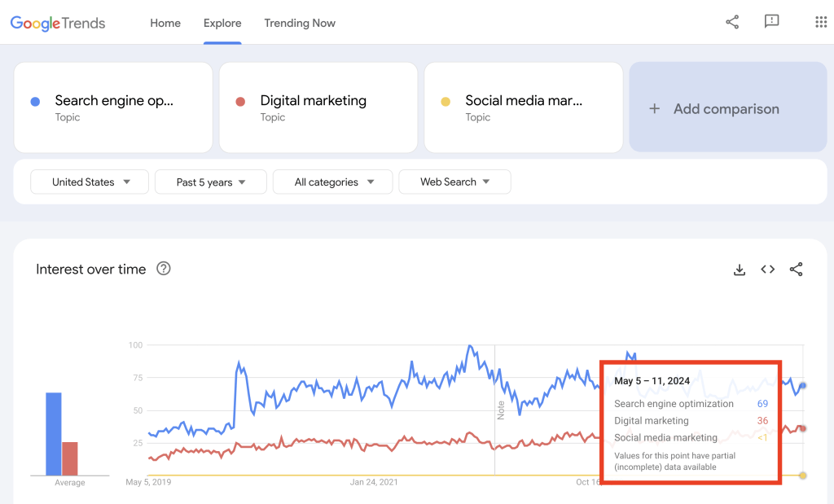Expand the All categories dropdown
834x504 pixels.
333,182
